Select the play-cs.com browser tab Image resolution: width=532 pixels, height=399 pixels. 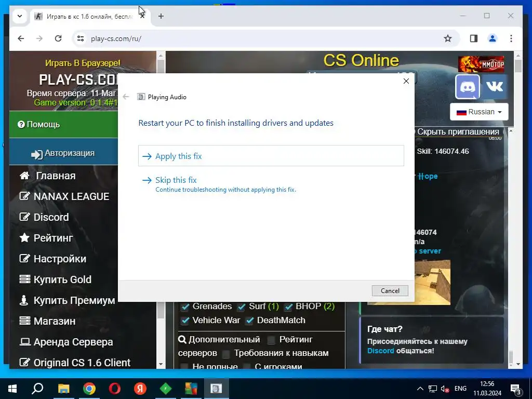pyautogui.click(x=89, y=16)
